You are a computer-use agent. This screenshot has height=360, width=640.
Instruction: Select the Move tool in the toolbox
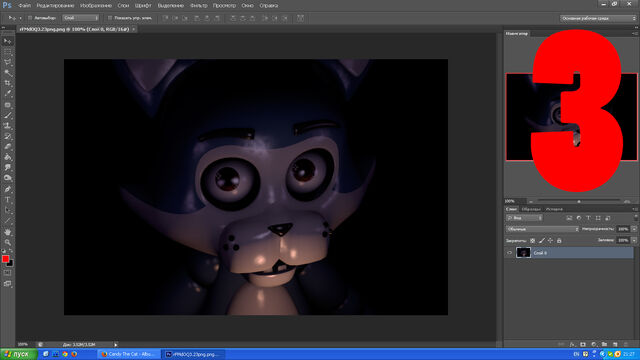point(8,41)
